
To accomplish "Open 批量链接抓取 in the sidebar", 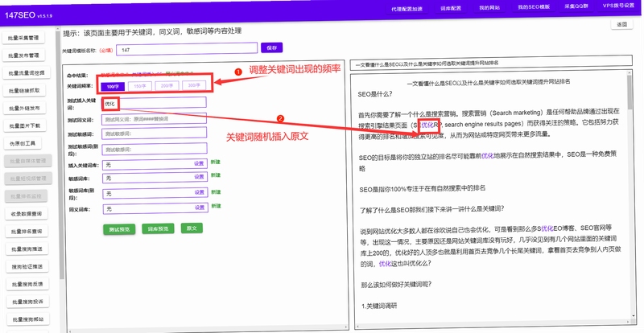I will 24,91.
